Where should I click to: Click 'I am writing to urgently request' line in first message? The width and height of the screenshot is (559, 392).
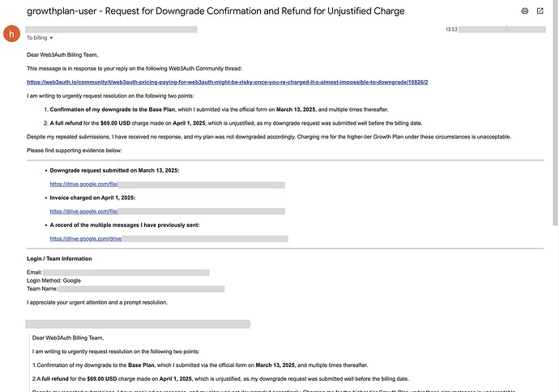(x=110, y=96)
